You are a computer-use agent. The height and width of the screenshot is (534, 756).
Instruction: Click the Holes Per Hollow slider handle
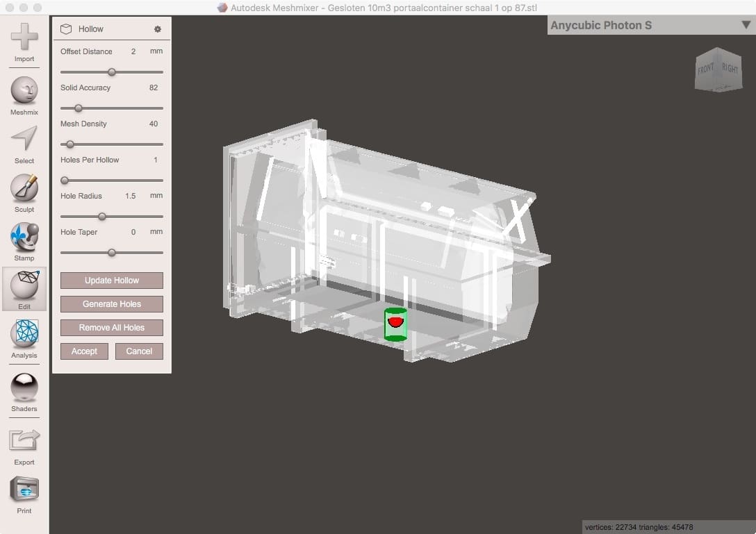pos(65,181)
